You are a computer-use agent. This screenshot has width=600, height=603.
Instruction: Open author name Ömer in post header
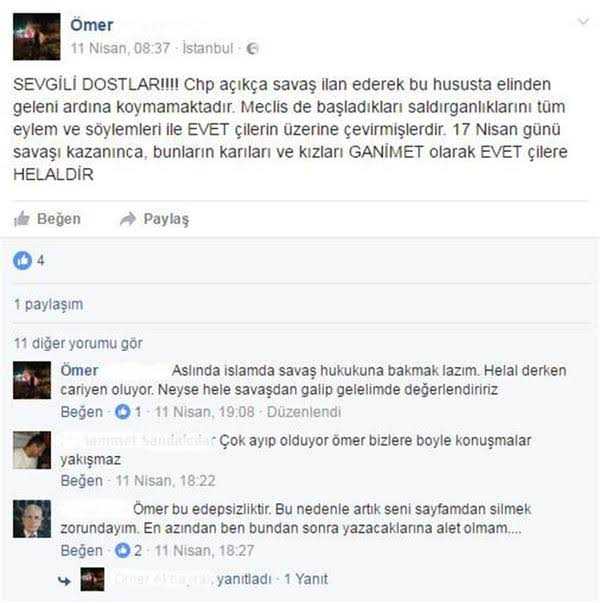pos(92,25)
